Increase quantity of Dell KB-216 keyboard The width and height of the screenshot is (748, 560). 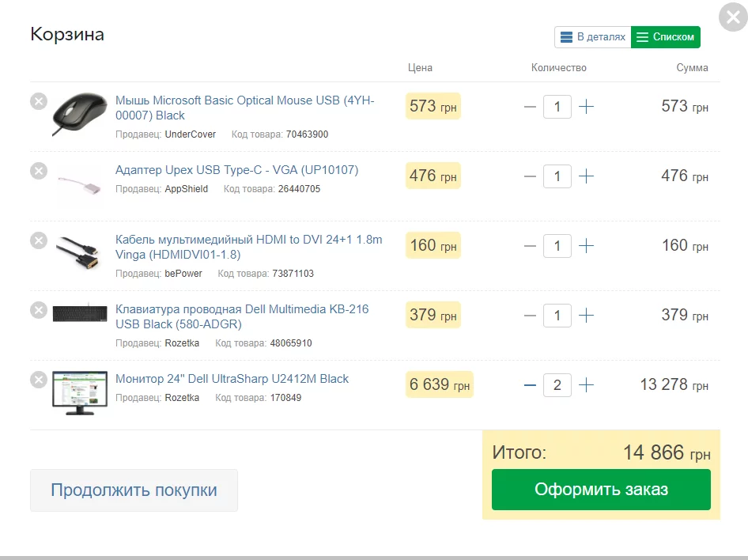tap(586, 316)
